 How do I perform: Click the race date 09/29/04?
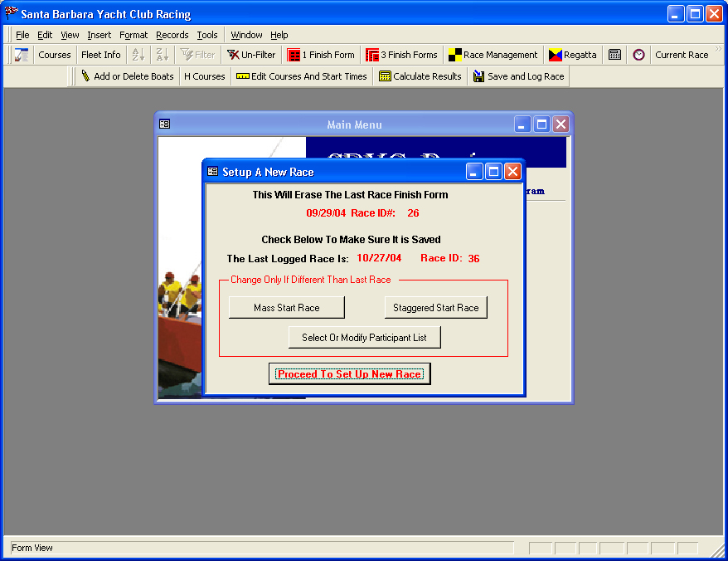click(x=326, y=213)
